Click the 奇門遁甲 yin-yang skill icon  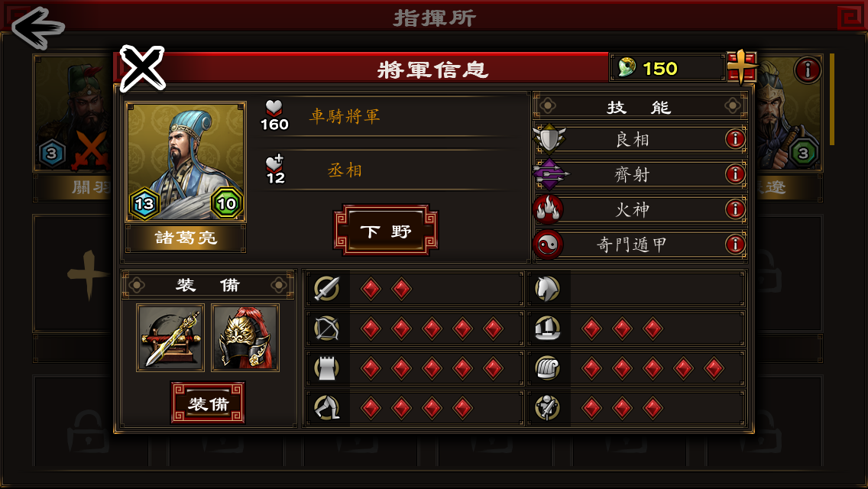point(548,244)
